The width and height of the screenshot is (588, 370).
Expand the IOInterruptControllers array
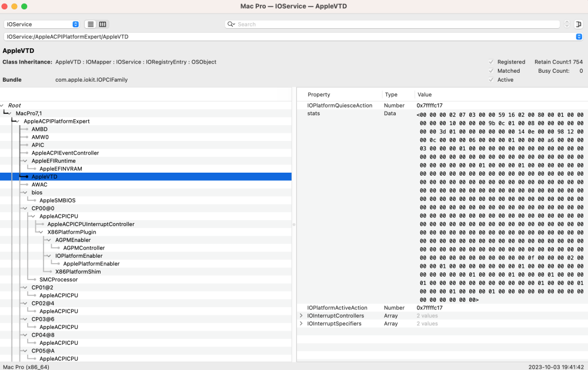point(301,316)
